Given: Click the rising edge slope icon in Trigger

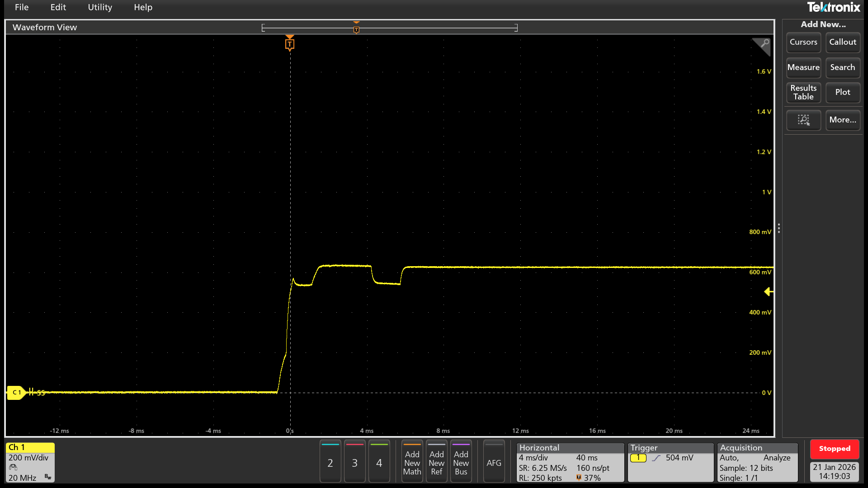Looking at the screenshot, I should (x=656, y=458).
